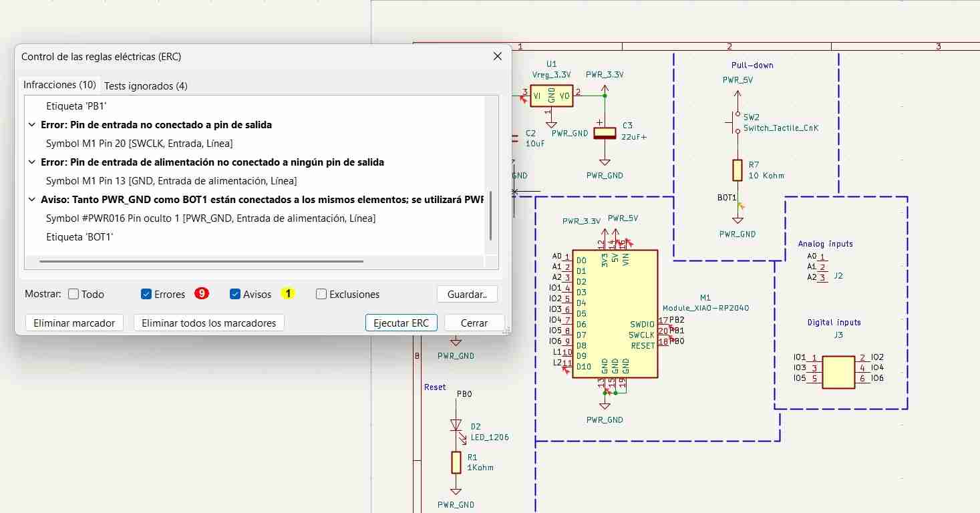Select the 'Infracciones (10)' tab
980x513 pixels.
click(x=59, y=85)
